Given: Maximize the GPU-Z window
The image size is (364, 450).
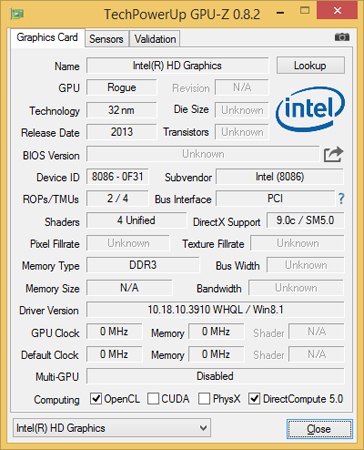Looking at the screenshot, I should tap(304, 11).
